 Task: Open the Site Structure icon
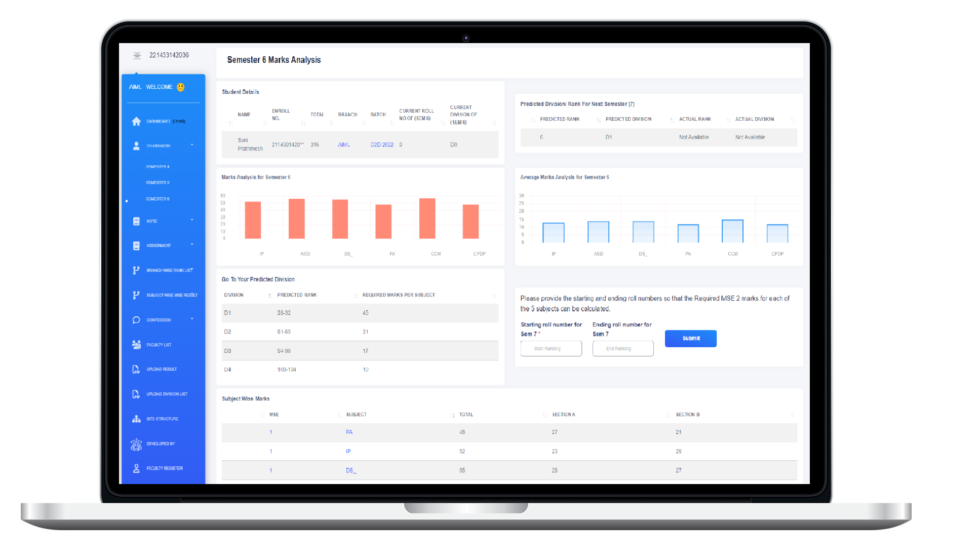[136, 419]
